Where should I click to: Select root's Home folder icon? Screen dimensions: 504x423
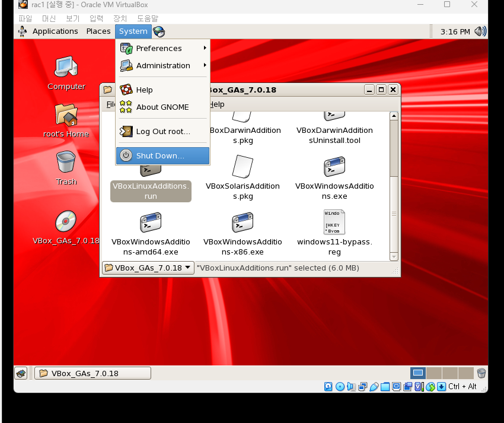(66, 121)
